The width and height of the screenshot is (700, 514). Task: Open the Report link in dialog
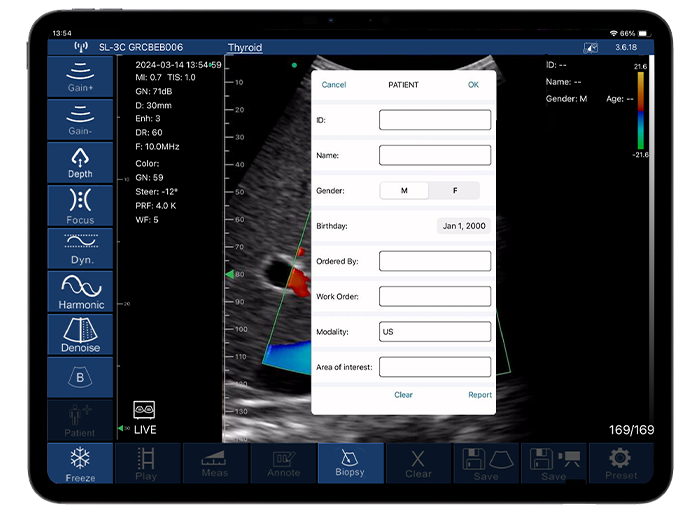click(x=480, y=395)
